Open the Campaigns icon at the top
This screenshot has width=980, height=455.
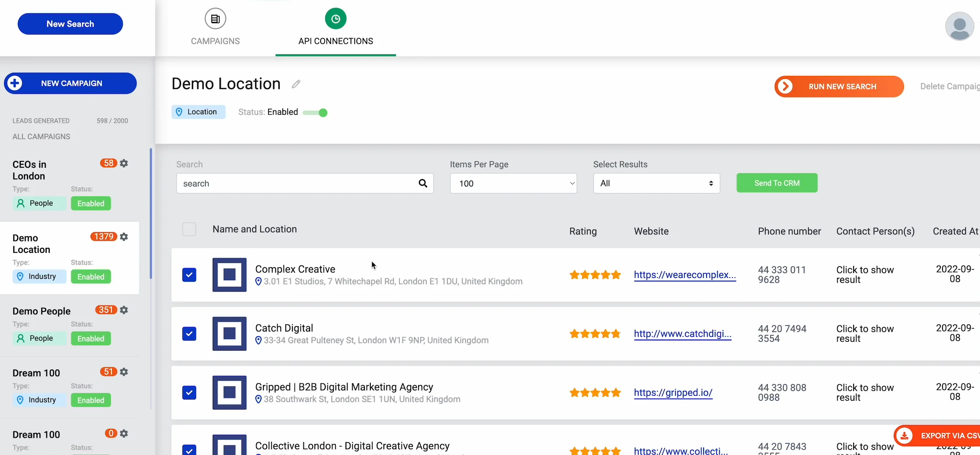[x=215, y=18]
